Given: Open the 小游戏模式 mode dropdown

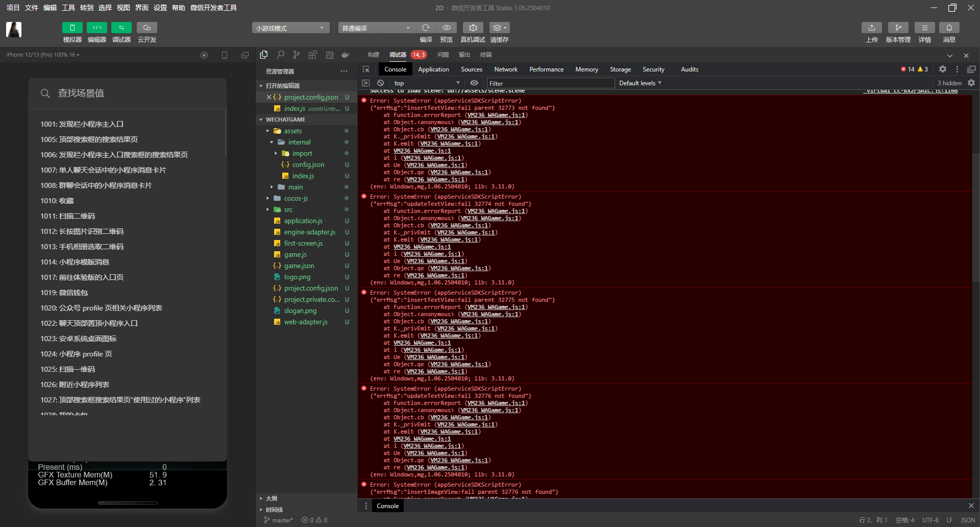Looking at the screenshot, I should coord(290,28).
